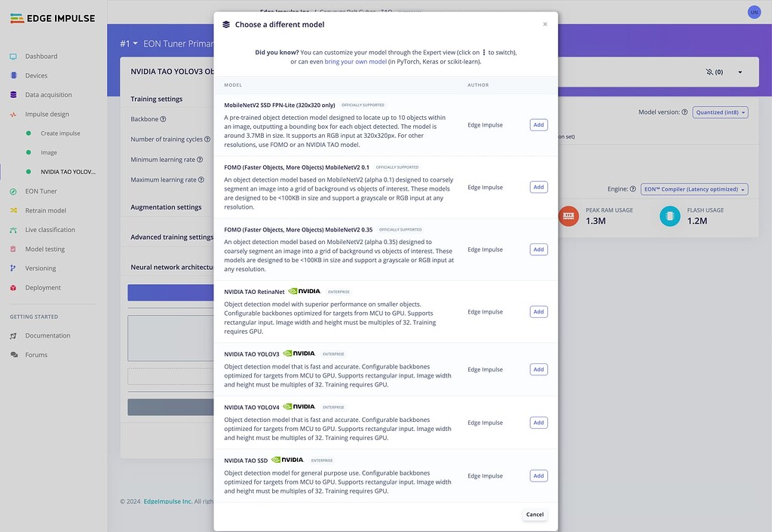Add the NVIDIA TAO YOLOV4 model
Screen dimensions: 772x532
[x=538, y=423]
